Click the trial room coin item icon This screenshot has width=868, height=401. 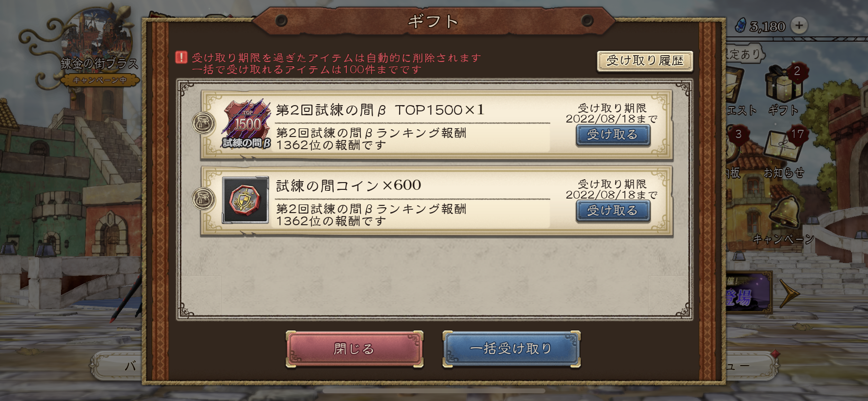click(246, 200)
